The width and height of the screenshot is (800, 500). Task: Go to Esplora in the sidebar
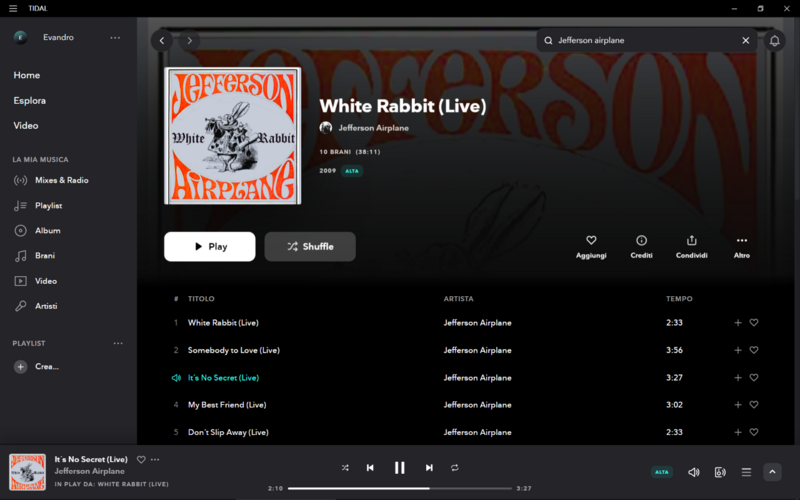click(30, 101)
